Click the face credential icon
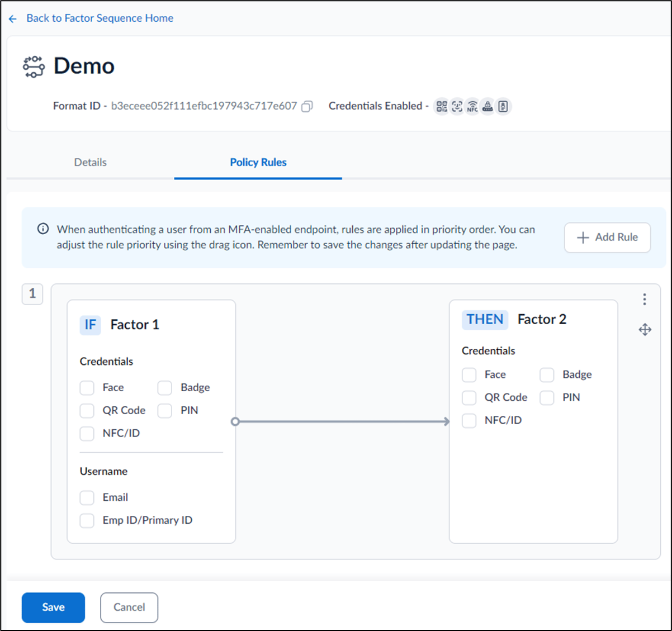This screenshot has width=672, height=631. [x=457, y=106]
